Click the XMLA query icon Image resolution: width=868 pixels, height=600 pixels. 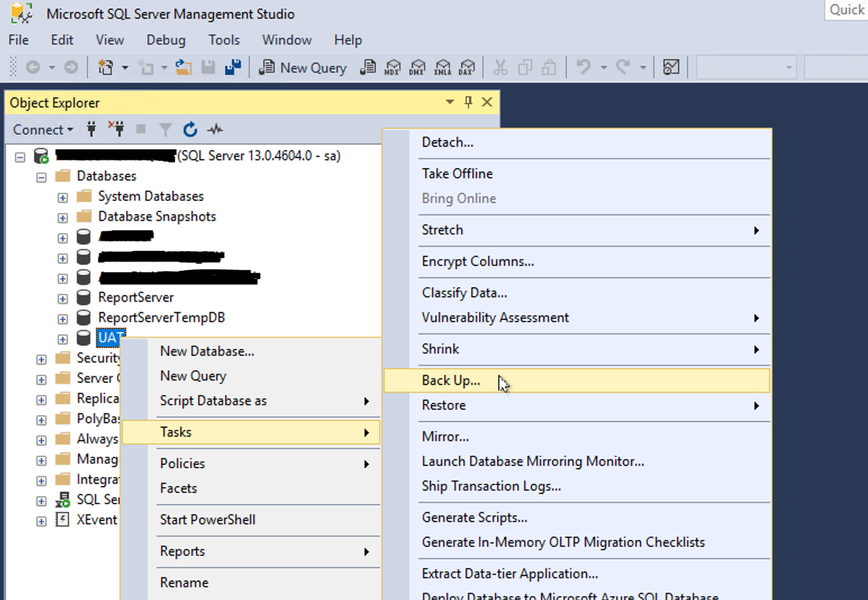coord(442,68)
